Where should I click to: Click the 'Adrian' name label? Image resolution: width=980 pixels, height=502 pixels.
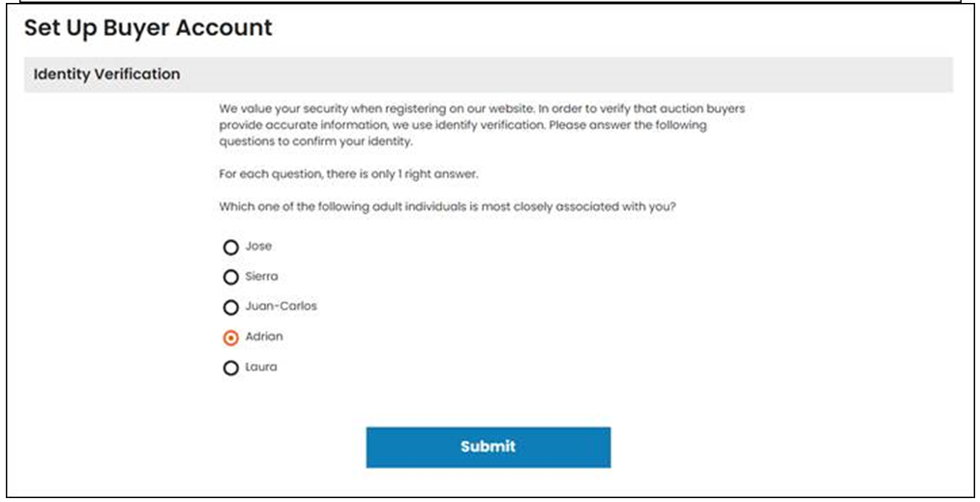(264, 337)
